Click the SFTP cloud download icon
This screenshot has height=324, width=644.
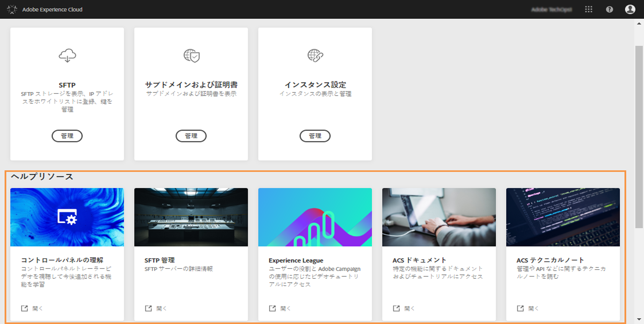tap(67, 56)
